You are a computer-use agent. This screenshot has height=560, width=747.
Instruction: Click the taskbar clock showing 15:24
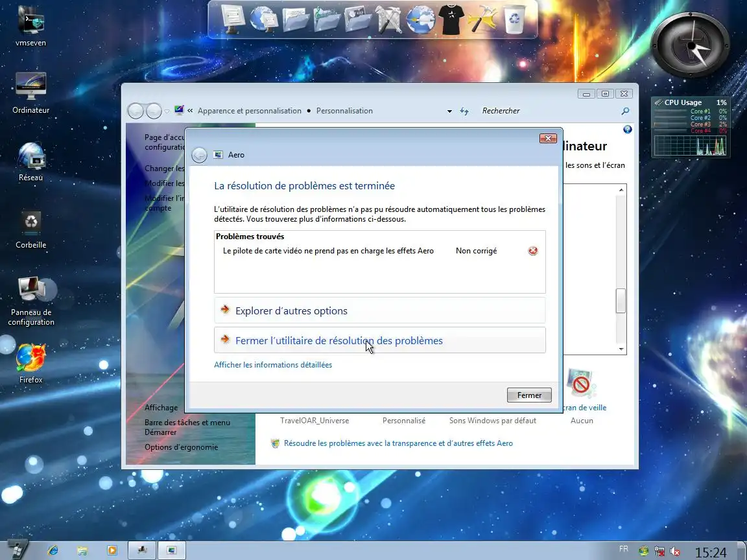click(711, 552)
